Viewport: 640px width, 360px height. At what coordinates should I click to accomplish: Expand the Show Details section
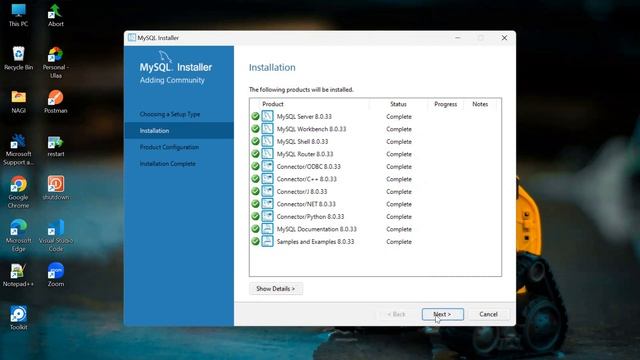coord(276,289)
